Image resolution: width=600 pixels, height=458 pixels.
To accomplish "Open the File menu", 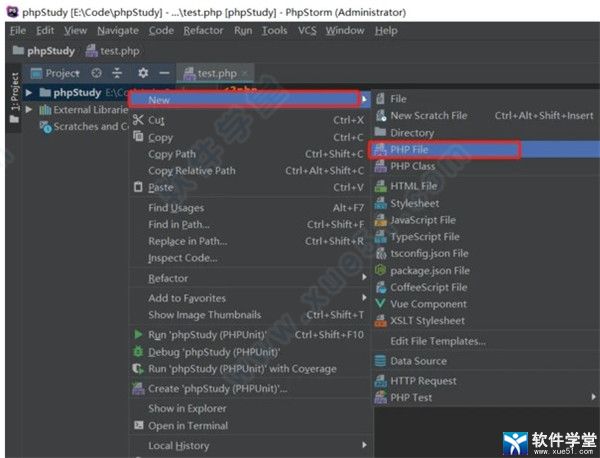I will click(18, 30).
